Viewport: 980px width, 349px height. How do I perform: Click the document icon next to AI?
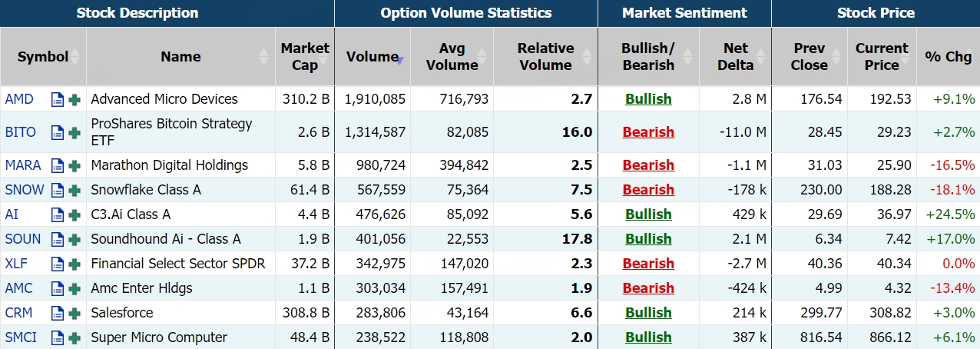click(58, 214)
